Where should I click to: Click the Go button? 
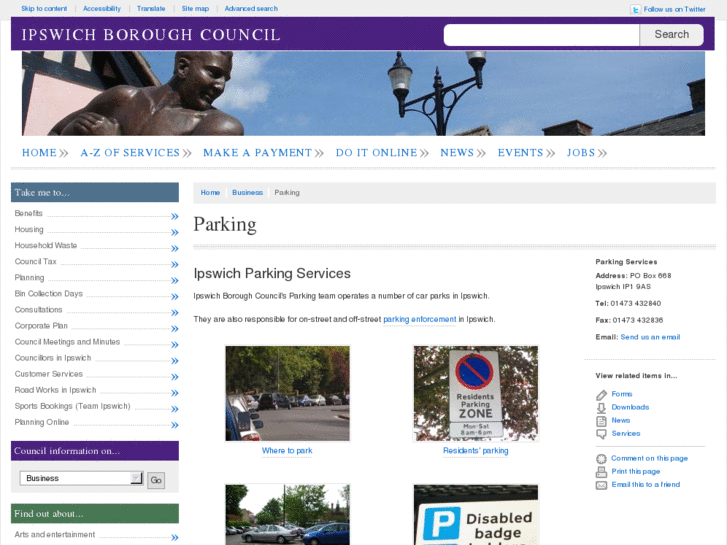(156, 480)
